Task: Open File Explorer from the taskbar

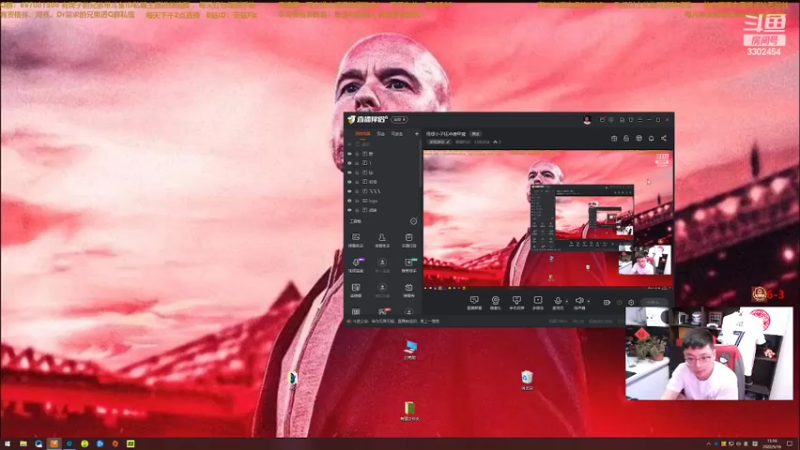Action: (23, 444)
